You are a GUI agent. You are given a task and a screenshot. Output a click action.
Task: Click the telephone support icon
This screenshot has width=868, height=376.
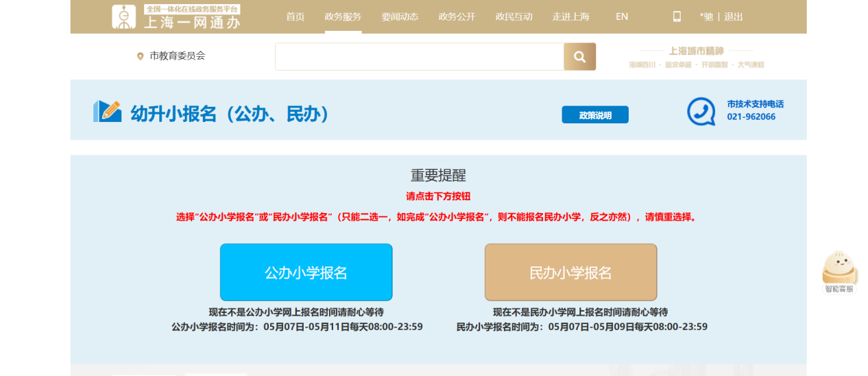click(x=701, y=111)
